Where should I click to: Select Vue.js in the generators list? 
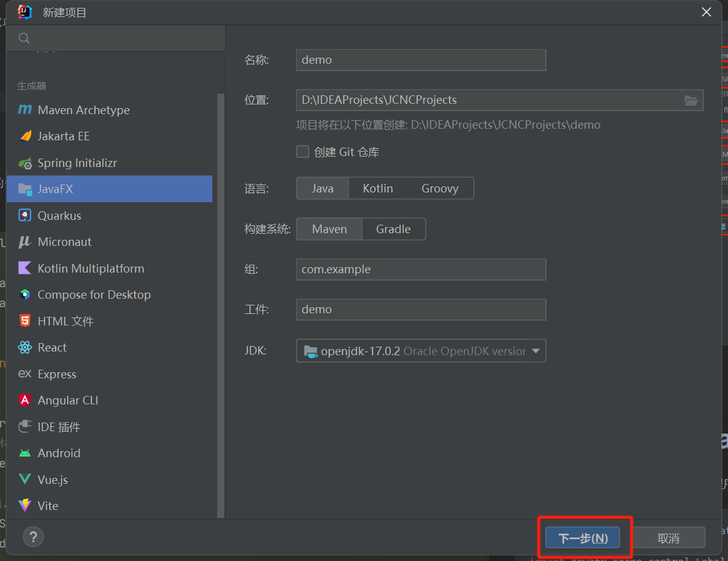pos(53,480)
